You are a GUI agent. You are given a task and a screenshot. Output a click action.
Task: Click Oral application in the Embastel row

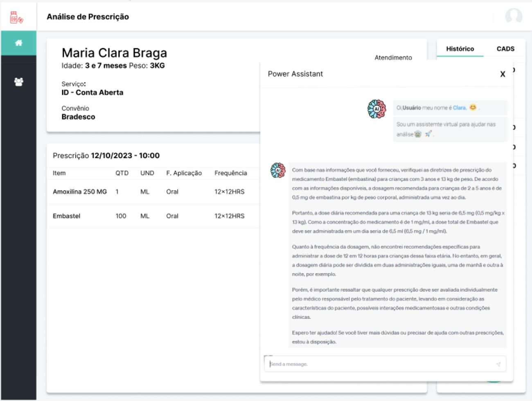[172, 216]
